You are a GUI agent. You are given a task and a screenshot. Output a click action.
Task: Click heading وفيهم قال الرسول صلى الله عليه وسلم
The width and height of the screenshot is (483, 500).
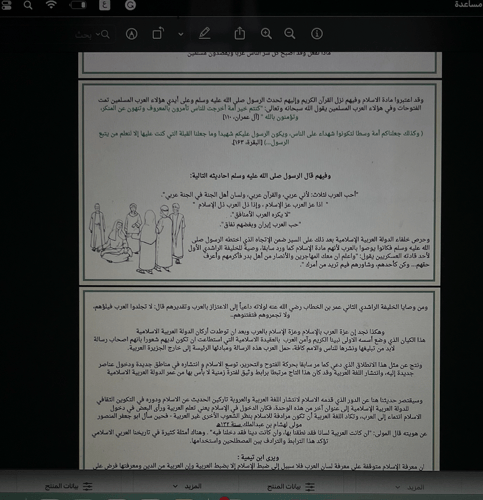pos(260,176)
